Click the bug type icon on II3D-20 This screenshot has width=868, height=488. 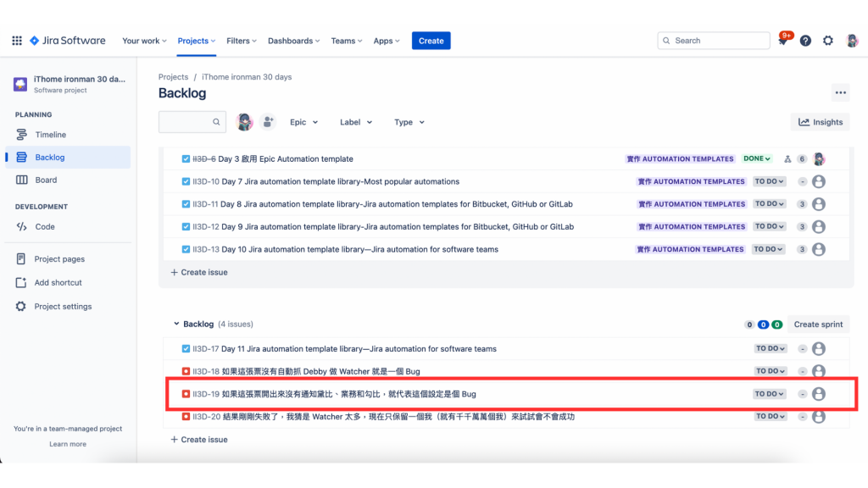click(x=186, y=417)
